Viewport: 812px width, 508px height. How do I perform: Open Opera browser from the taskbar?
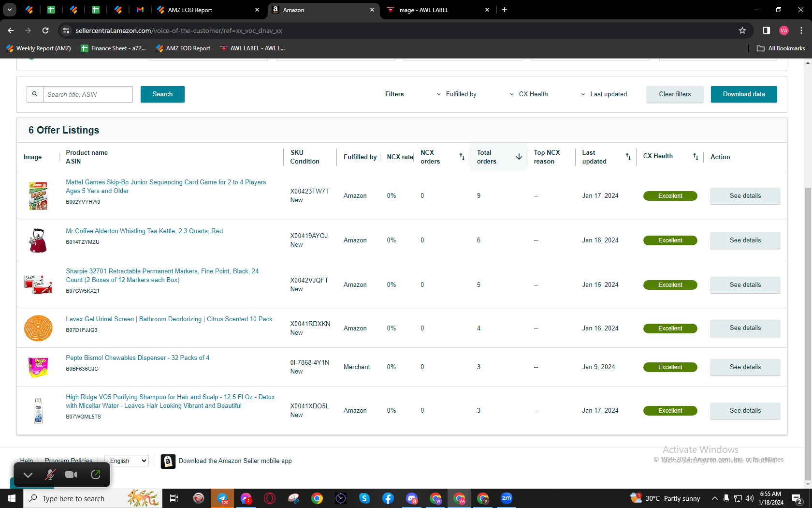click(x=270, y=498)
